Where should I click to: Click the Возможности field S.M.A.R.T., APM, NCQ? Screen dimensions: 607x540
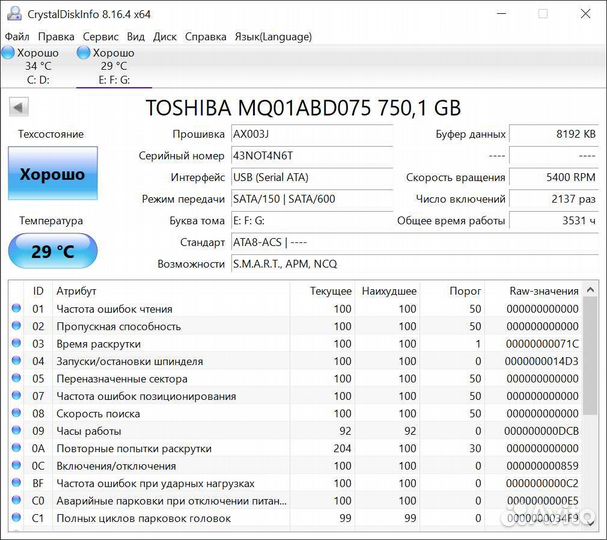tap(415, 264)
